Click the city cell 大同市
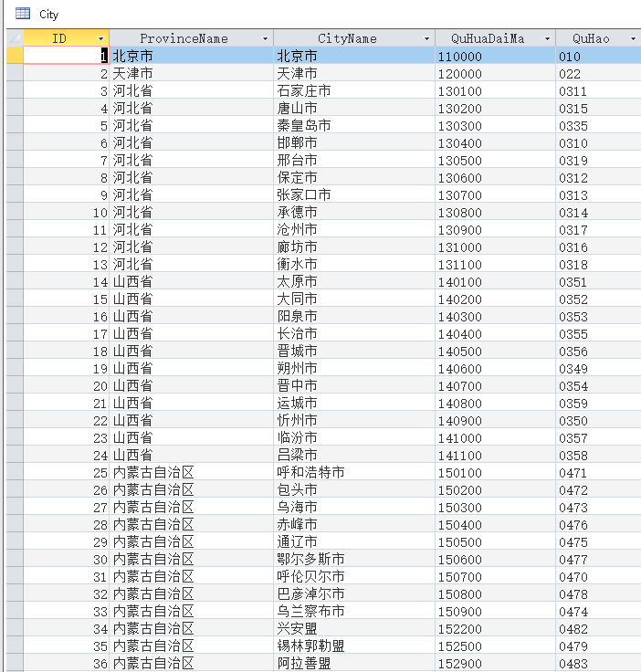The height and width of the screenshot is (672, 641). click(354, 299)
